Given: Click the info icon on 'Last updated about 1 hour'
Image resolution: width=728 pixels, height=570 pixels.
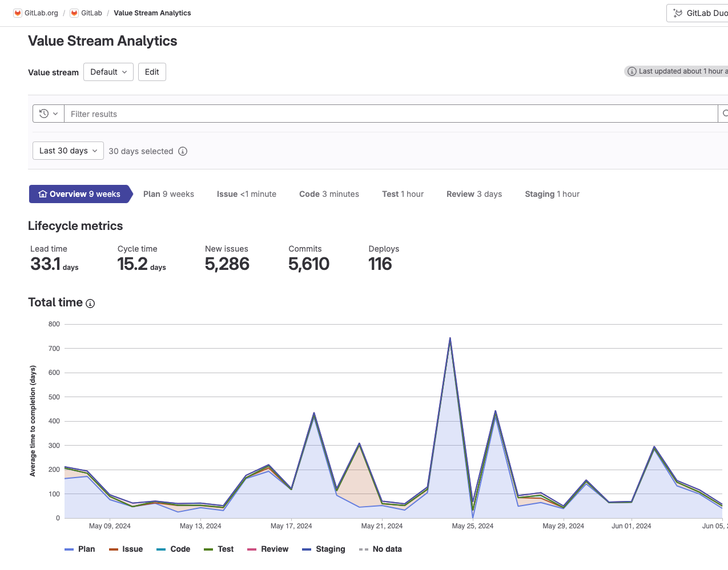Looking at the screenshot, I should point(632,71).
